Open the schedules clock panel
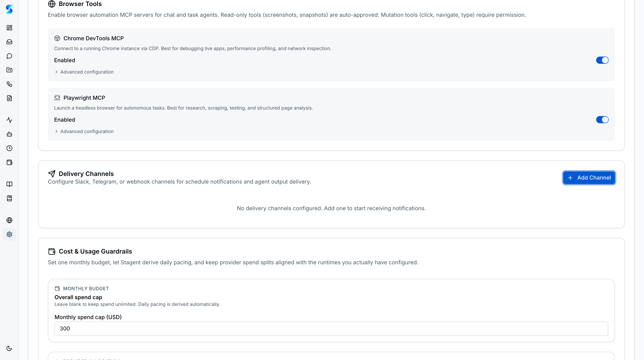 pos(9,148)
